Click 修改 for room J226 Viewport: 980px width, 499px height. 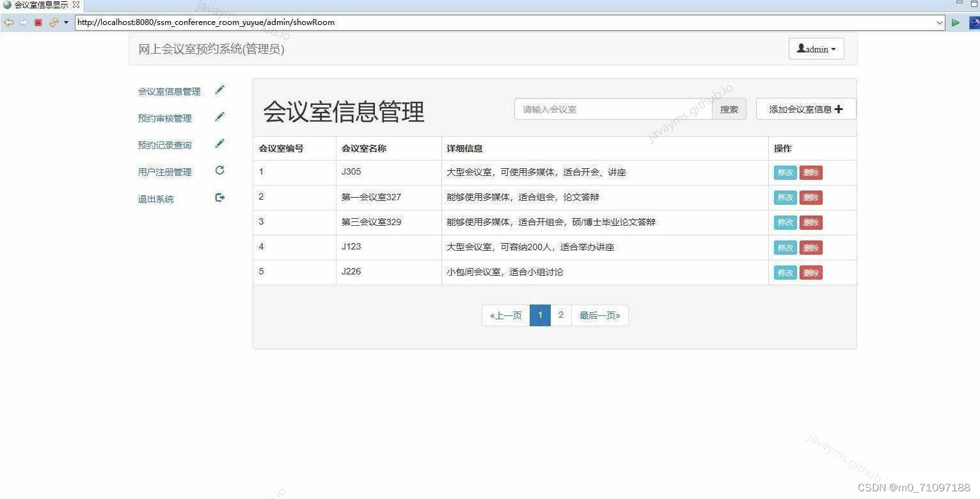coord(786,273)
